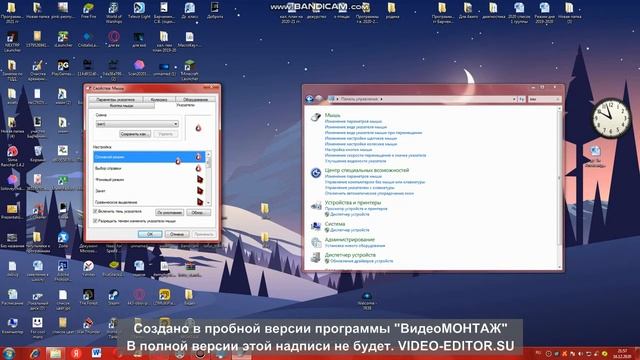Open 'Устройства и принтеры' heading link
The height and width of the screenshot is (360, 640).
(353, 202)
